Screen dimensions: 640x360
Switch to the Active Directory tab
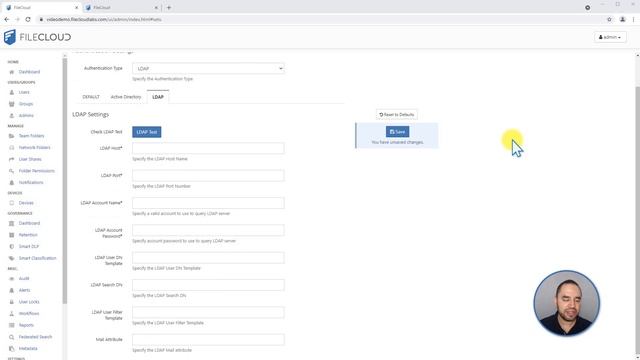coord(126,97)
